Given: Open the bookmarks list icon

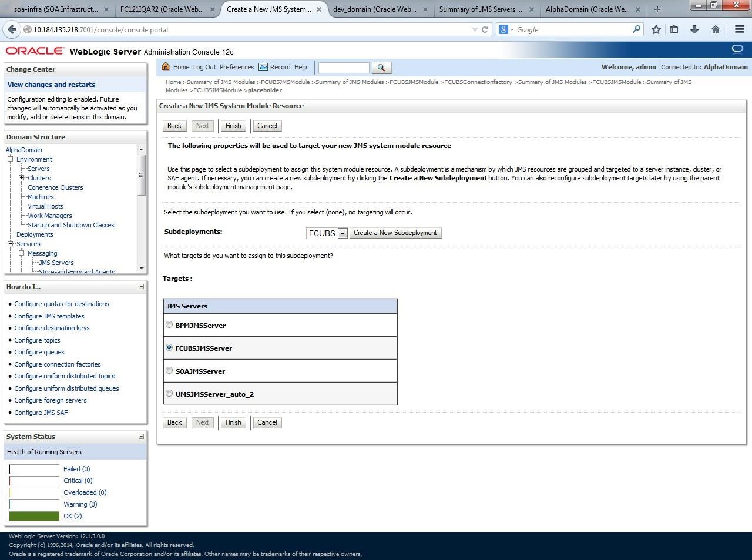Looking at the screenshot, I should [674, 29].
